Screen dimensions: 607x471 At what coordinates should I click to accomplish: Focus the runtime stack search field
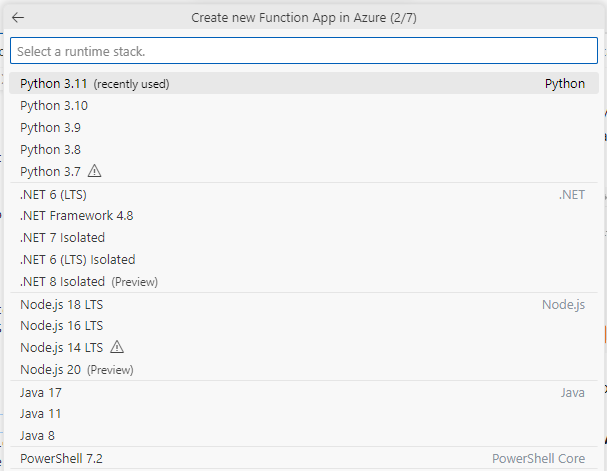click(x=304, y=51)
